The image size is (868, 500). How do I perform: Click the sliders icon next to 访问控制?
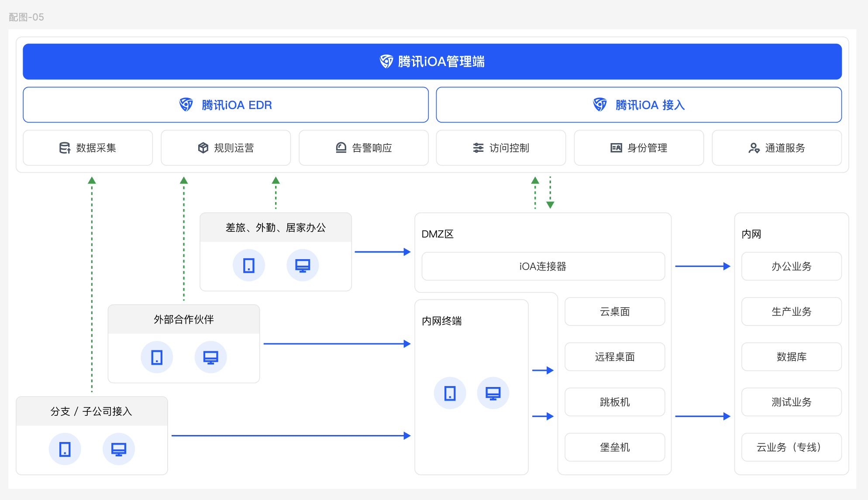point(478,148)
